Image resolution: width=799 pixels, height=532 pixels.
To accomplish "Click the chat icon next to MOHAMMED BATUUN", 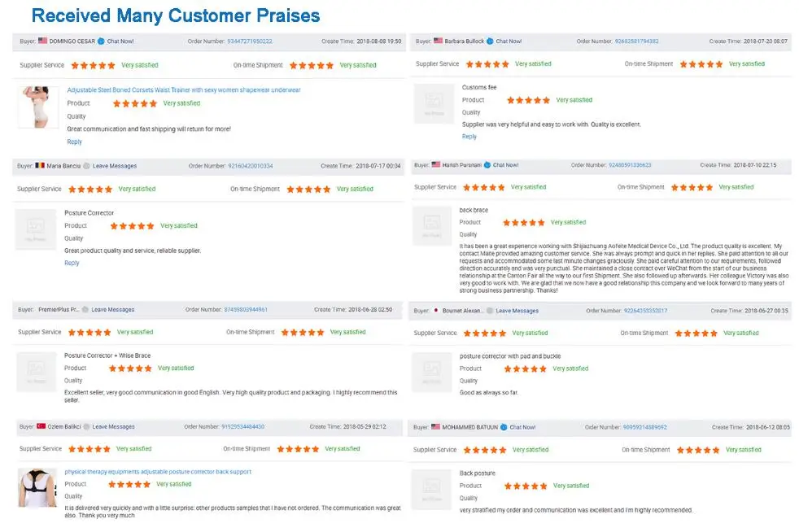I will coord(504,427).
